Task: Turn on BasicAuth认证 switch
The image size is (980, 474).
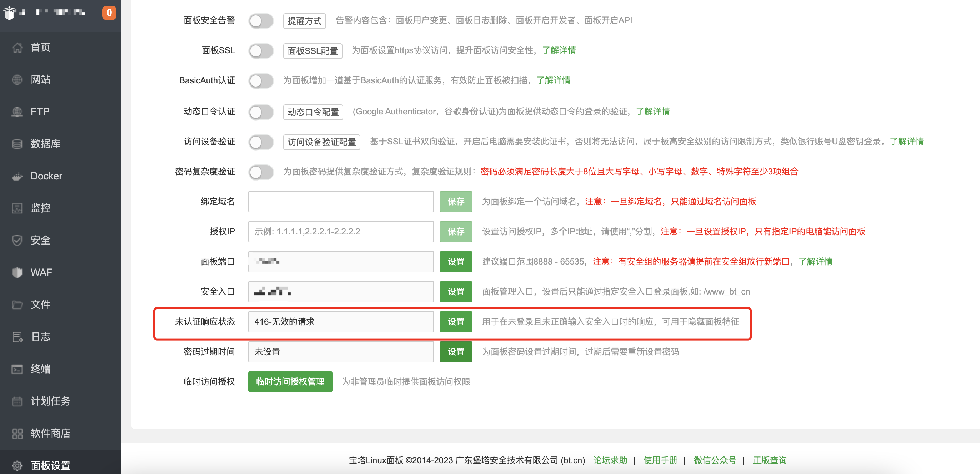Action: click(x=261, y=81)
